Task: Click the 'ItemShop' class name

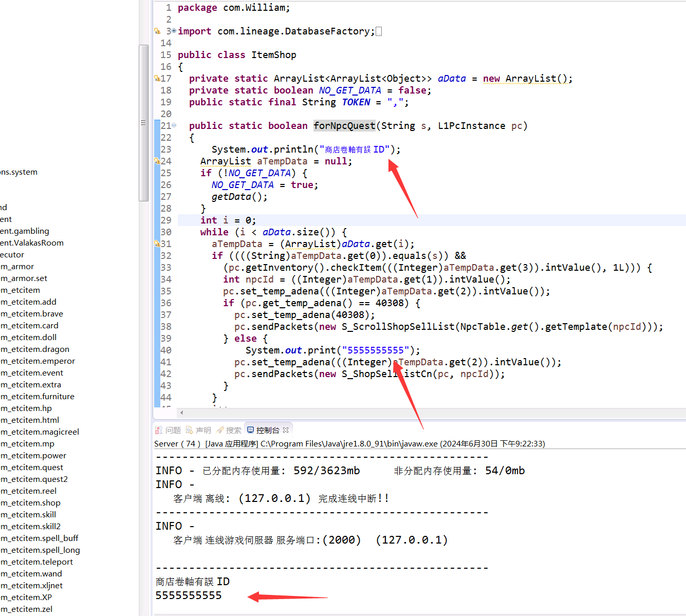Action: pos(274,55)
